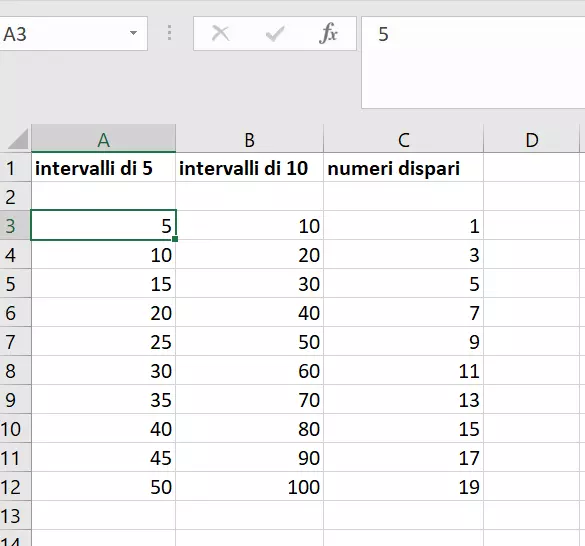Click the fill handle of cell A3
This screenshot has width=585, height=546.
pyautogui.click(x=175, y=239)
